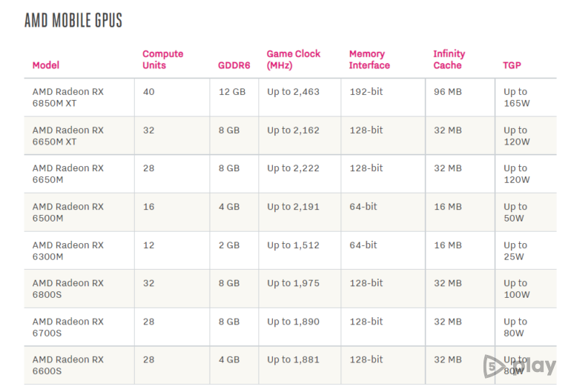The image size is (571, 392).
Task: Click the Up to 2,463 game clock value
Action: pyautogui.click(x=293, y=92)
